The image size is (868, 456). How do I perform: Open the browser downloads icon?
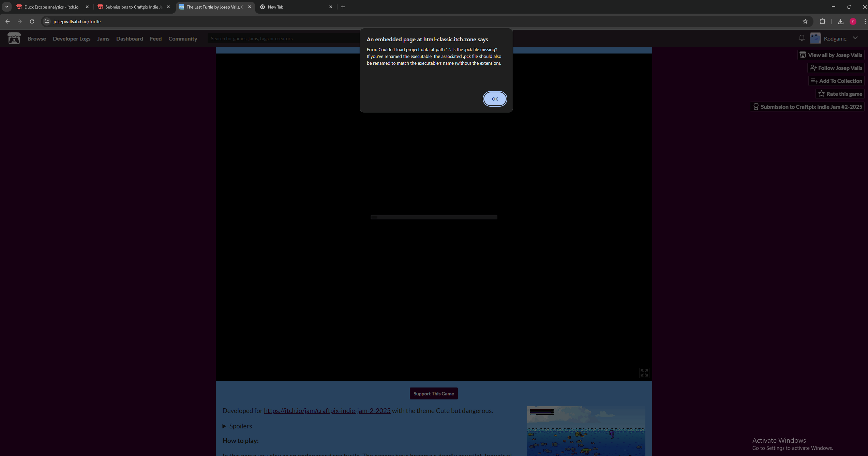(840, 21)
